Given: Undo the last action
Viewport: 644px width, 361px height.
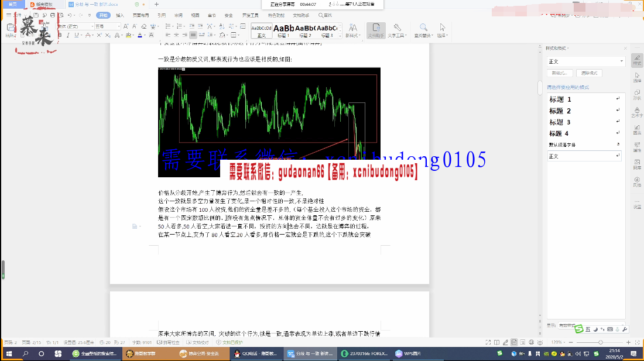Looking at the screenshot, I should (x=70, y=15).
